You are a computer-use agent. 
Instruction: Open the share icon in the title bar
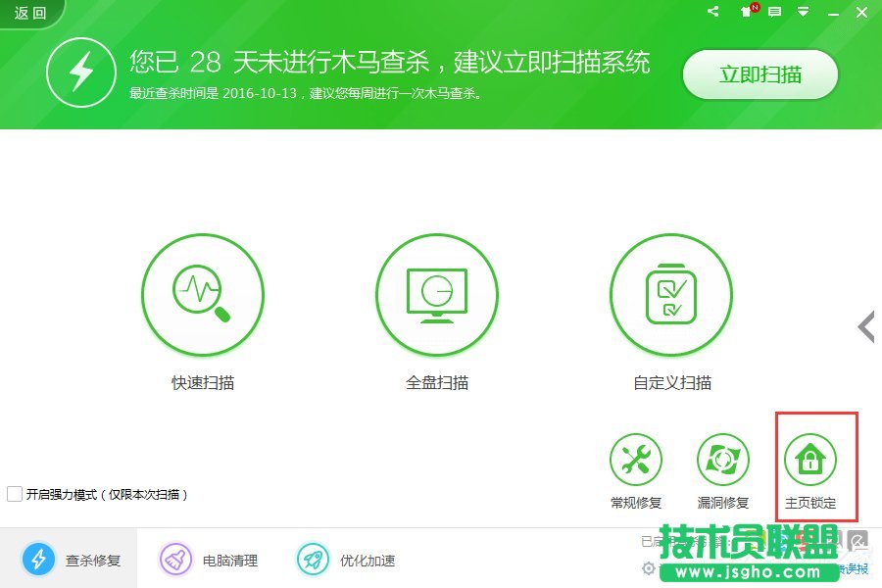click(x=712, y=12)
